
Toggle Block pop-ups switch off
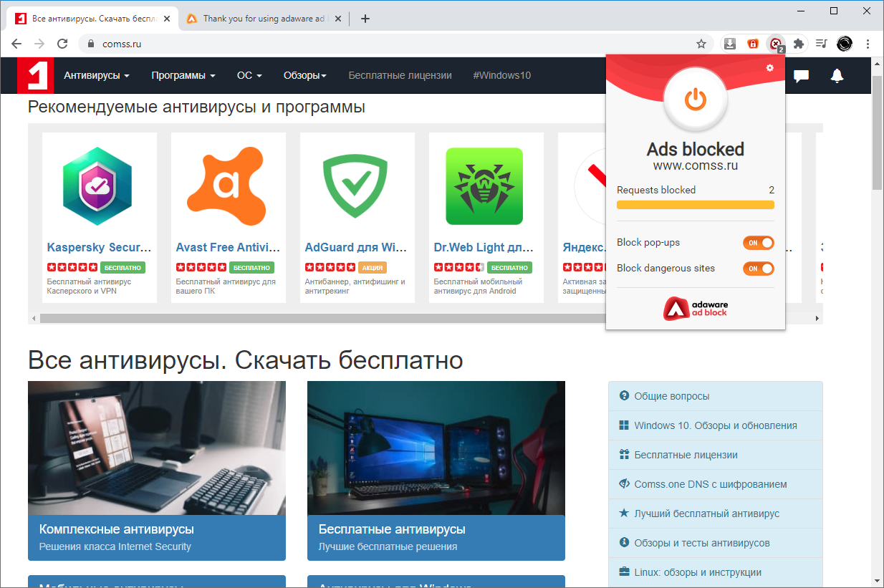[x=759, y=243]
